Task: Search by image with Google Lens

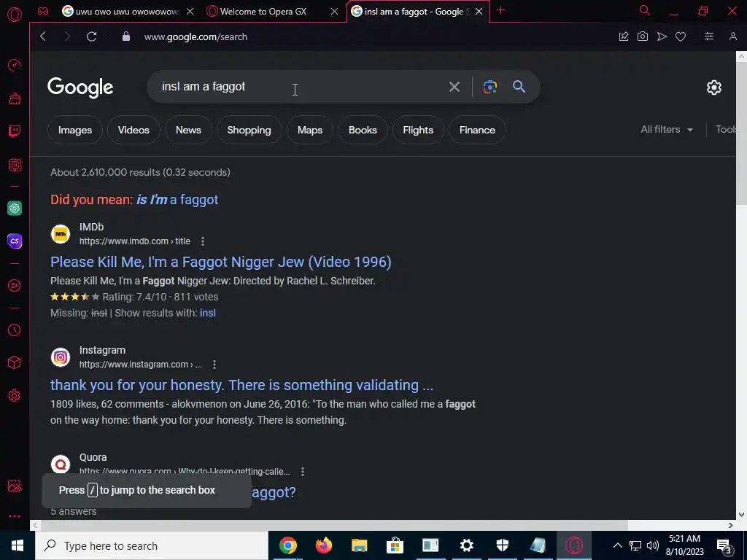Action: point(490,87)
